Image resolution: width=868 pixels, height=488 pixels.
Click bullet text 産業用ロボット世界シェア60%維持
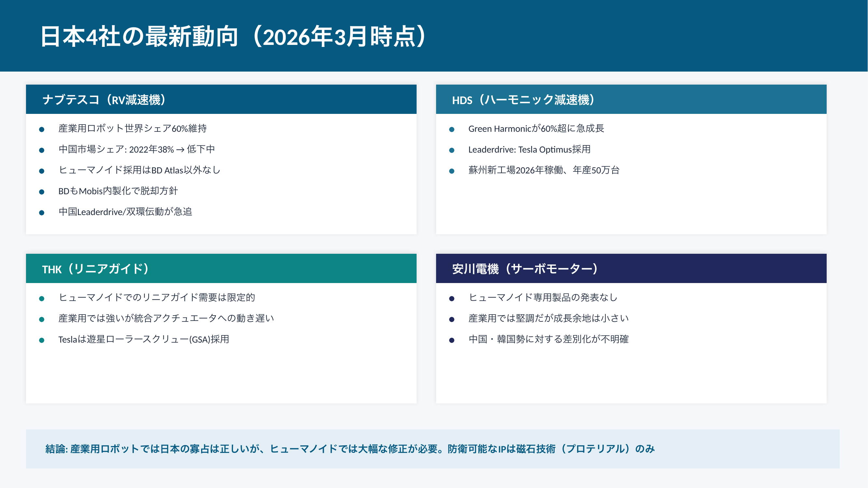point(132,129)
